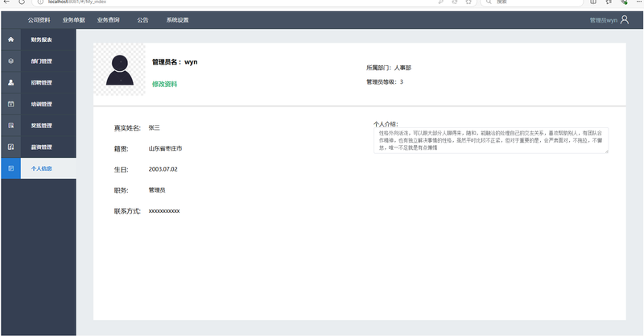The height and width of the screenshot is (336, 644).
Task: Click inside the 个人介绍 text area
Action: point(491,140)
